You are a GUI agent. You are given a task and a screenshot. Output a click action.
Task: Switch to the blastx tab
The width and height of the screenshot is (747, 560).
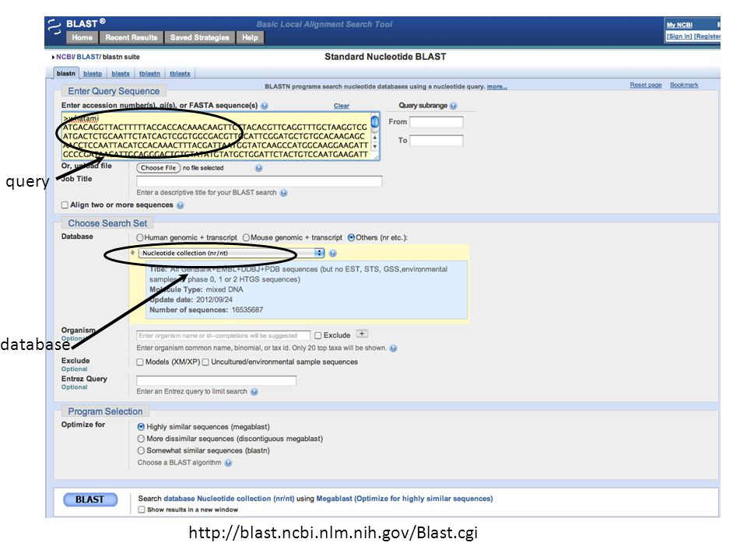click(121, 74)
